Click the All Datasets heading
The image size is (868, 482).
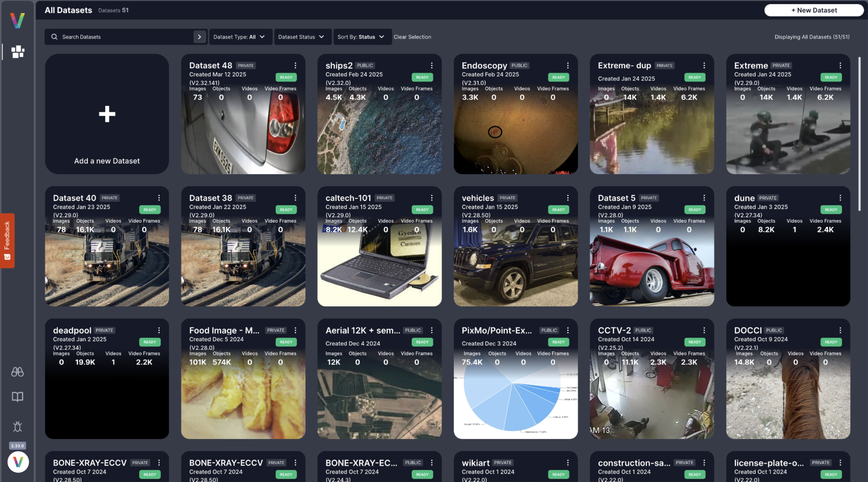click(x=68, y=10)
